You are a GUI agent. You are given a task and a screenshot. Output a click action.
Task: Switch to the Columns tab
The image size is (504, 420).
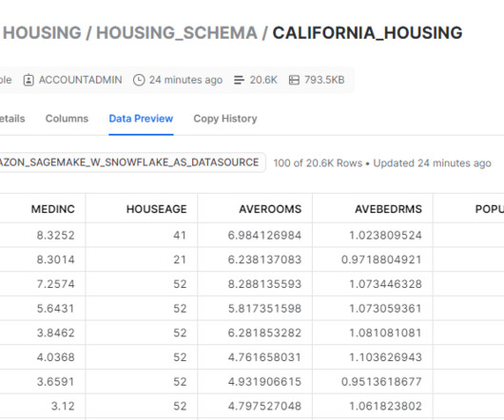[67, 119]
